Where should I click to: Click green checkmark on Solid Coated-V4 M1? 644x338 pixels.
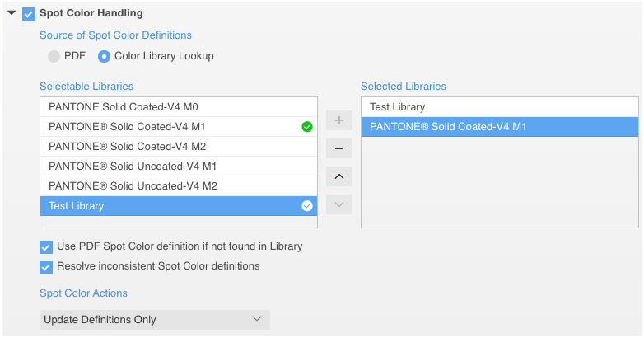(307, 127)
